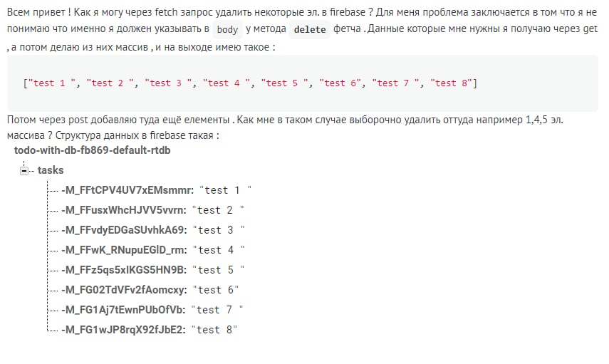The width and height of the screenshot is (609, 364).
Task: Click the tree value "test 6"
Action: pyautogui.click(x=216, y=290)
